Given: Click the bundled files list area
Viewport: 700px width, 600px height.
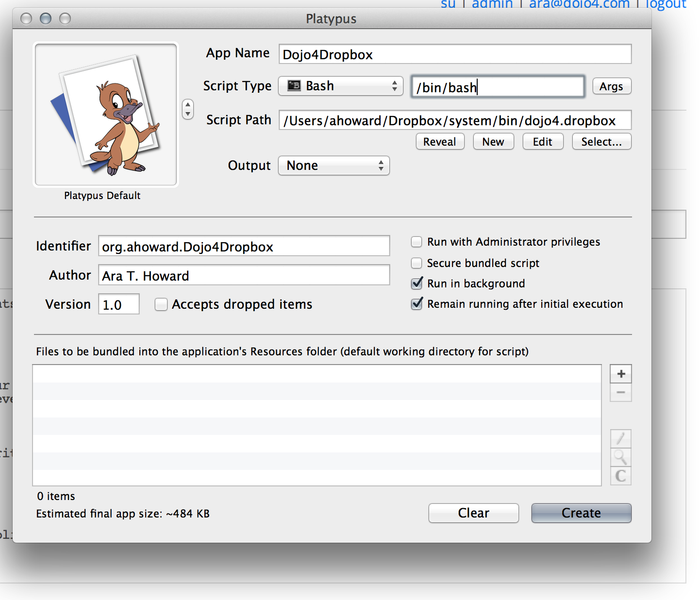Looking at the screenshot, I should coord(317,425).
